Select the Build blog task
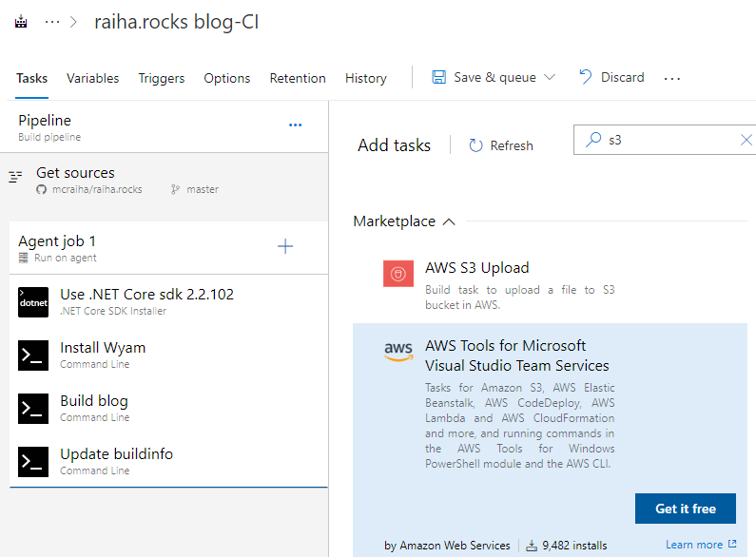 168,408
